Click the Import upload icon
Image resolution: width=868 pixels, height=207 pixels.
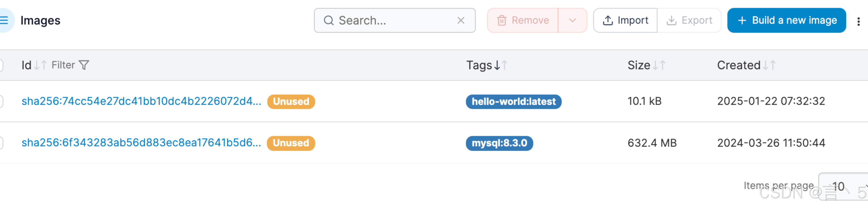608,20
